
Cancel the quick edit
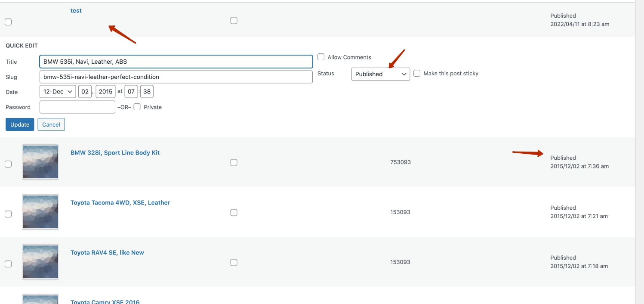[x=51, y=124]
